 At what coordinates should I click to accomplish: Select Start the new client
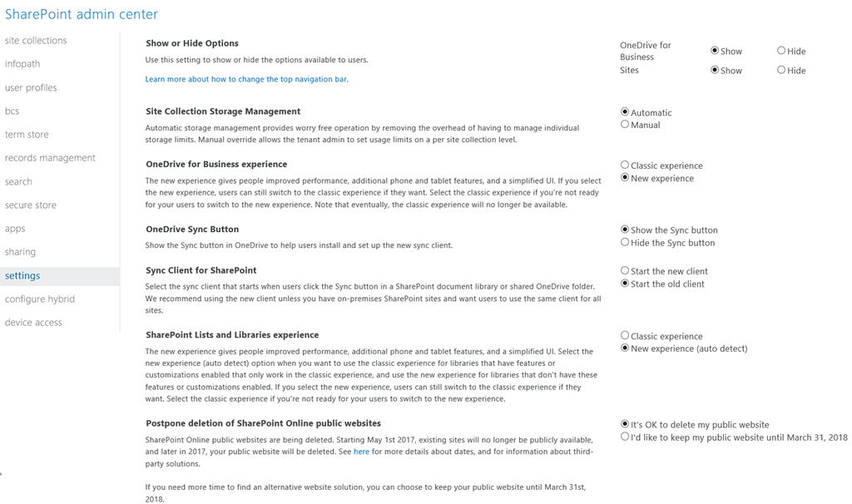(x=625, y=271)
